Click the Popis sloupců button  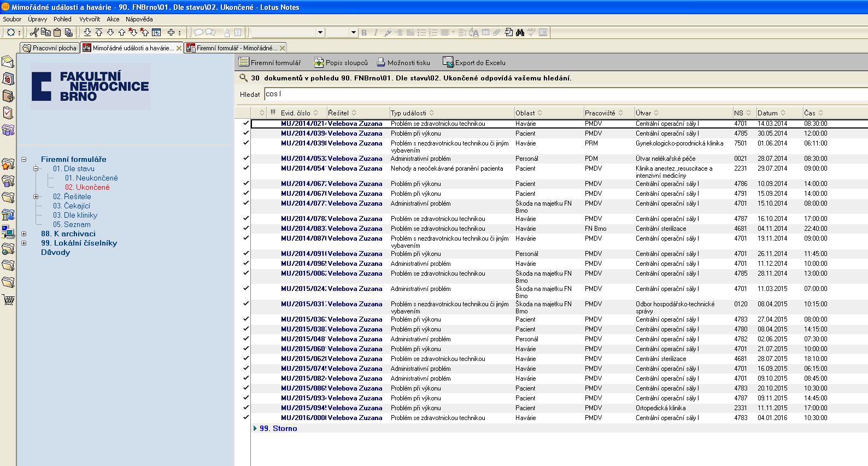[341, 62]
